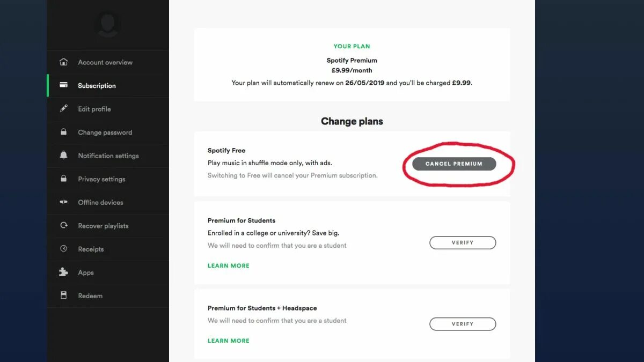Screen dimensions: 644x362
Task: Click the clock icon beside Receipts
Action: coord(63,249)
